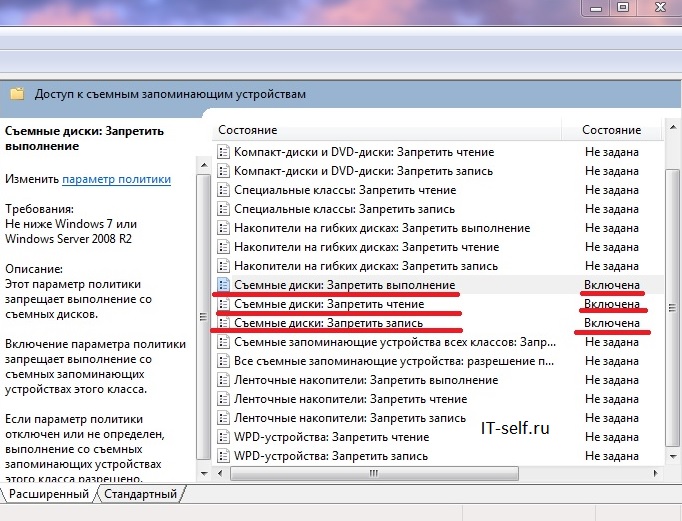Switch to the Стандартный tab

pyautogui.click(x=140, y=494)
